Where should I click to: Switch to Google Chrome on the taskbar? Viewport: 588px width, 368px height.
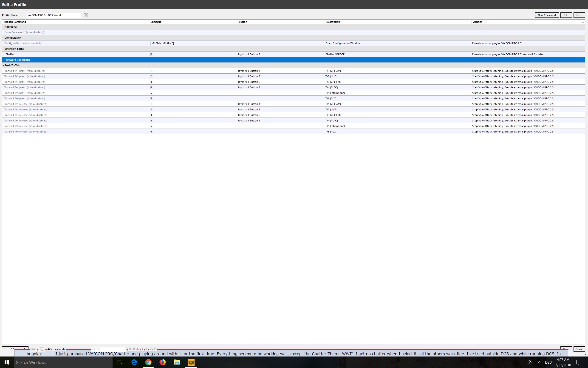[148, 362]
